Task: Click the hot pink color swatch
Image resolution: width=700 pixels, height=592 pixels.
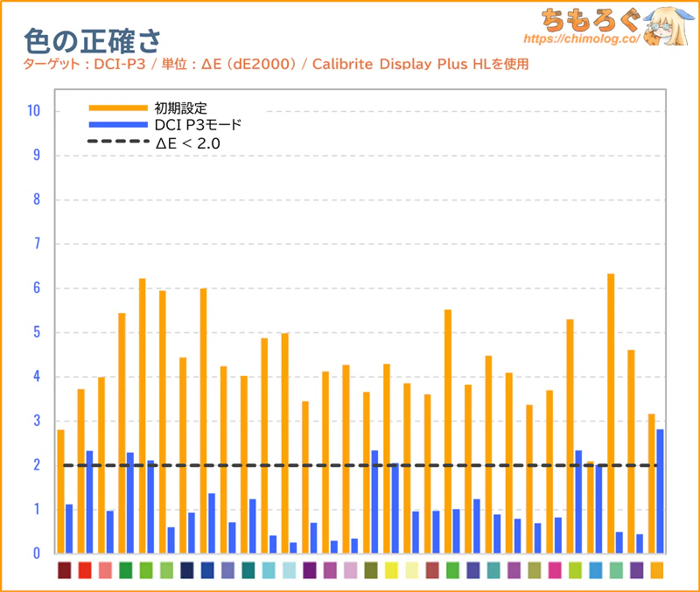Action: pyautogui.click(x=555, y=570)
